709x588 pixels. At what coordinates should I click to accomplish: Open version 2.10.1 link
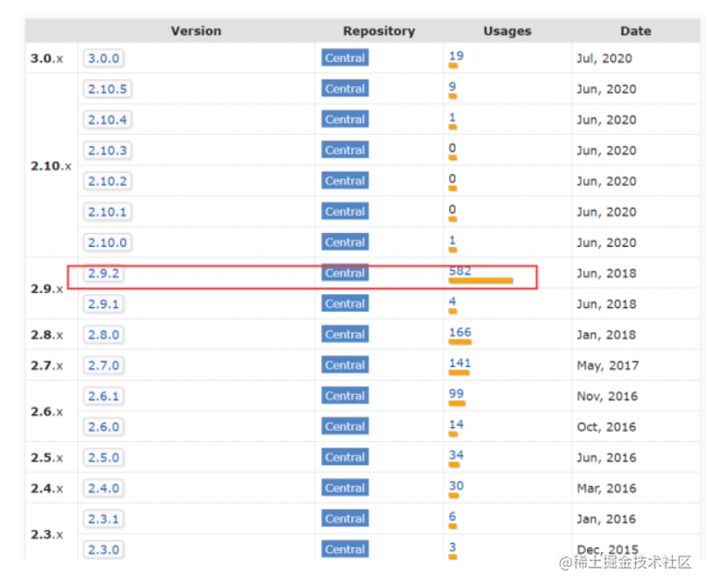point(107,212)
